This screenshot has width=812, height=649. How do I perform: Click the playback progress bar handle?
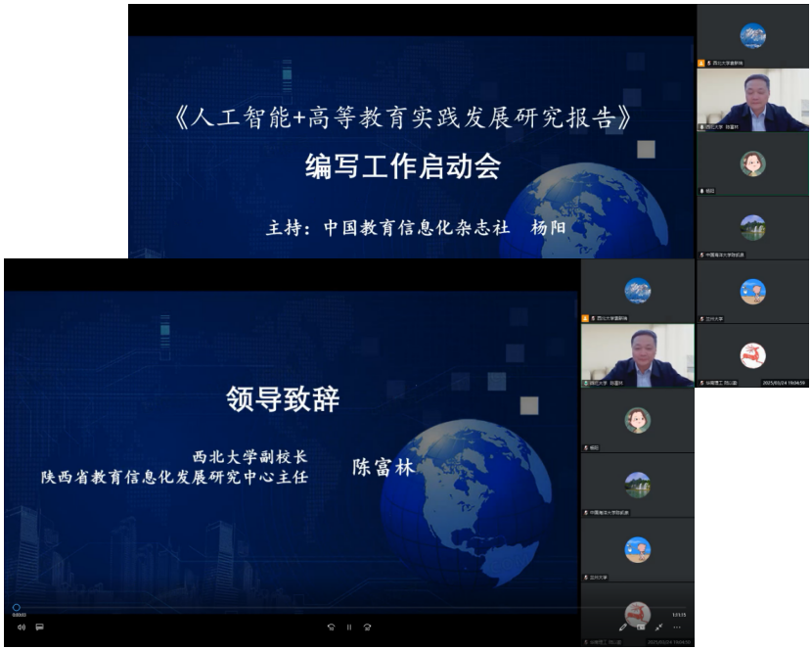[x=17, y=608]
